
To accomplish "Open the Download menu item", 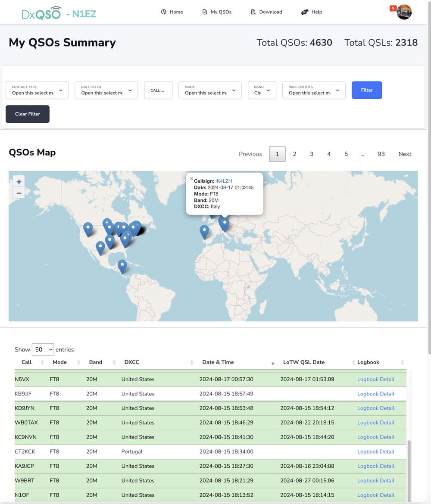I will tap(266, 12).
